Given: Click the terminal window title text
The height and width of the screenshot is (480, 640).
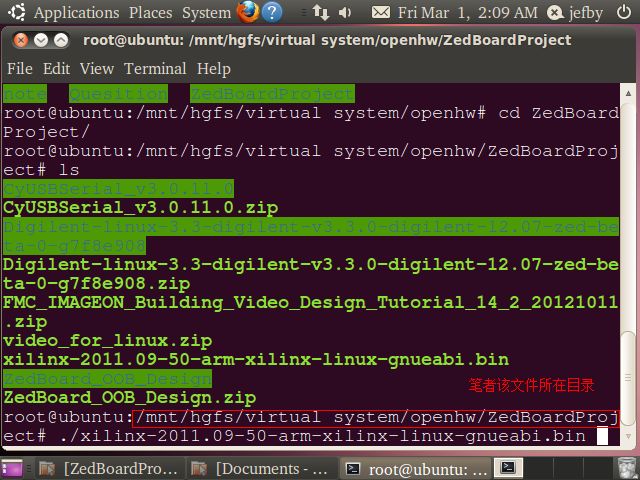Looking at the screenshot, I should coord(327,40).
